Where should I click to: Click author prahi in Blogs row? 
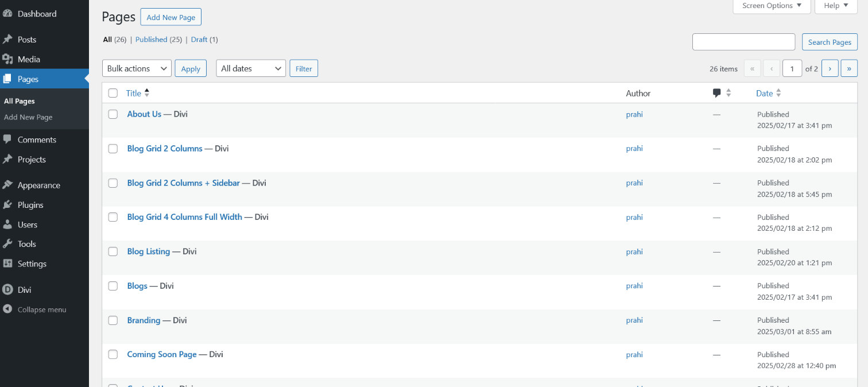(x=634, y=286)
